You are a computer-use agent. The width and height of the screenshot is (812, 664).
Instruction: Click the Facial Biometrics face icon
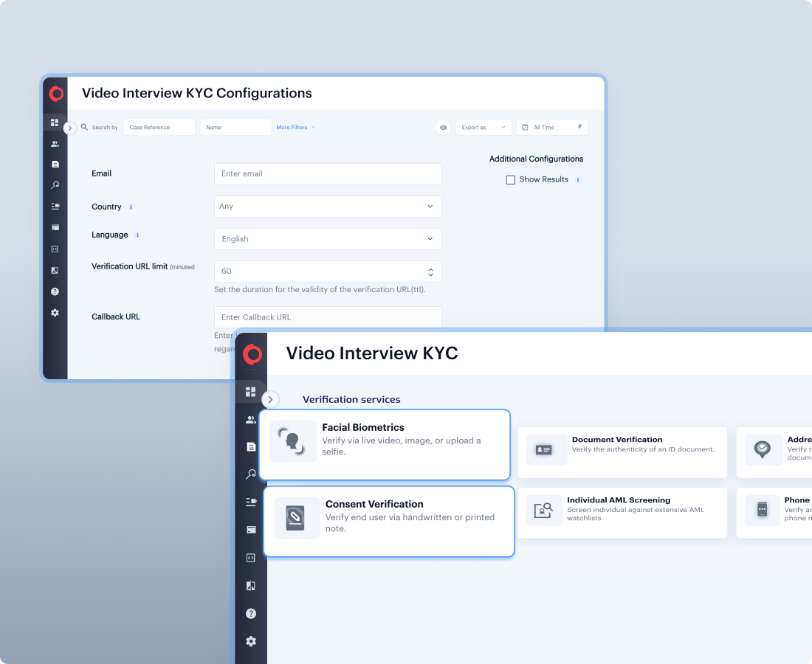coord(293,441)
